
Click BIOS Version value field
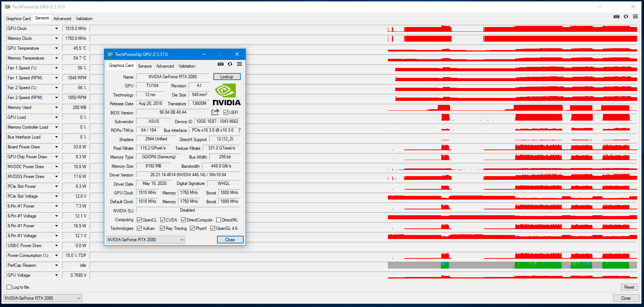tap(173, 112)
